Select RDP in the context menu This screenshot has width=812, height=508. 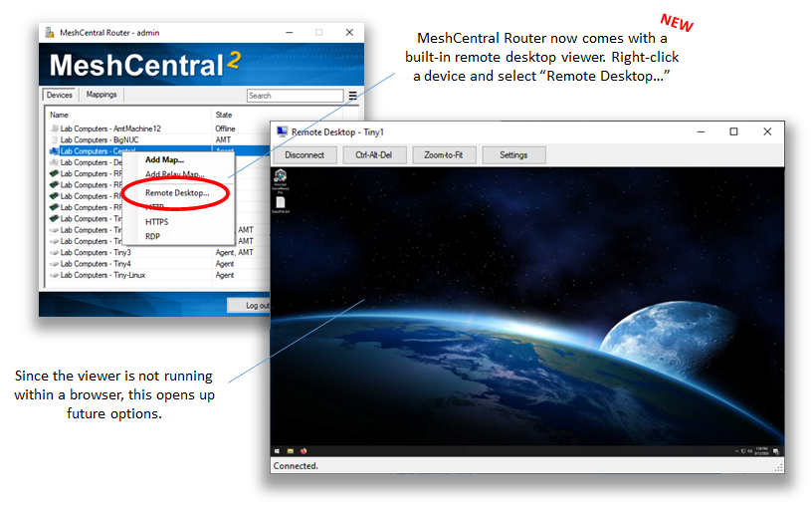[152, 236]
